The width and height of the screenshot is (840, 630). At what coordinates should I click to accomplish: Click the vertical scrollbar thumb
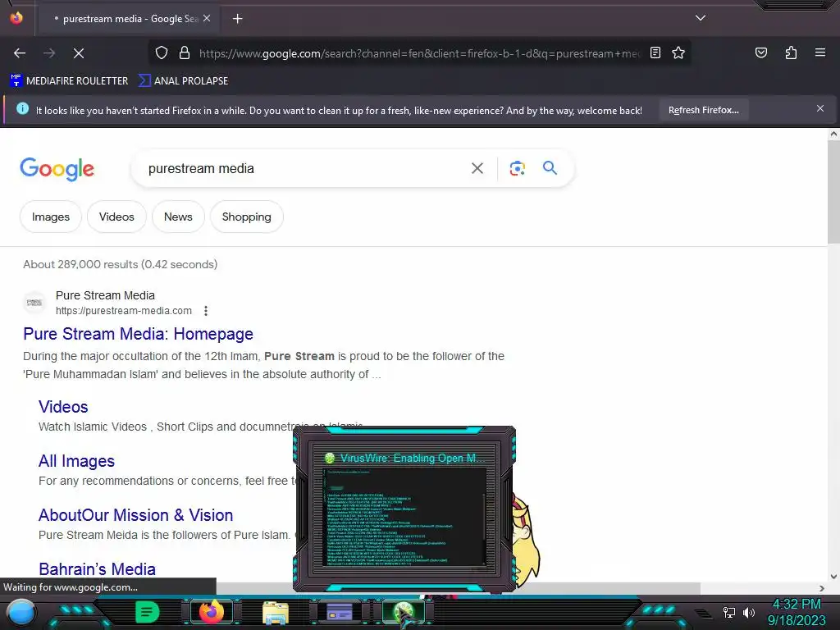833,192
